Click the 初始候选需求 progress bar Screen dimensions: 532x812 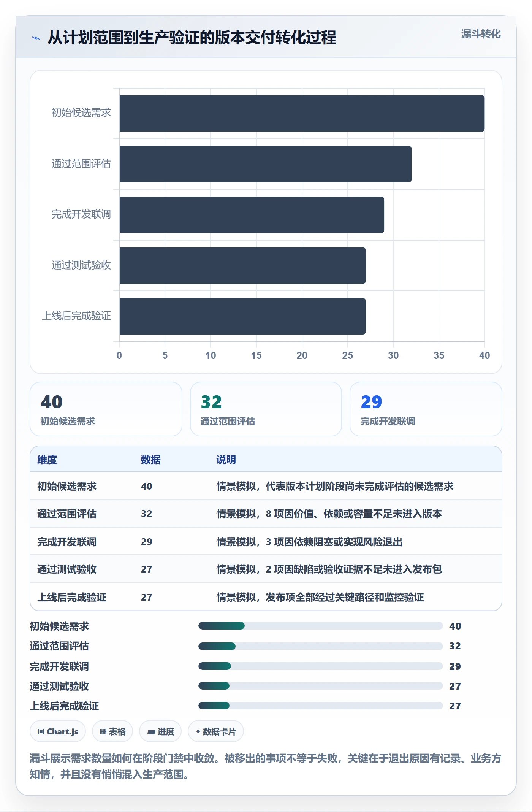tap(321, 626)
